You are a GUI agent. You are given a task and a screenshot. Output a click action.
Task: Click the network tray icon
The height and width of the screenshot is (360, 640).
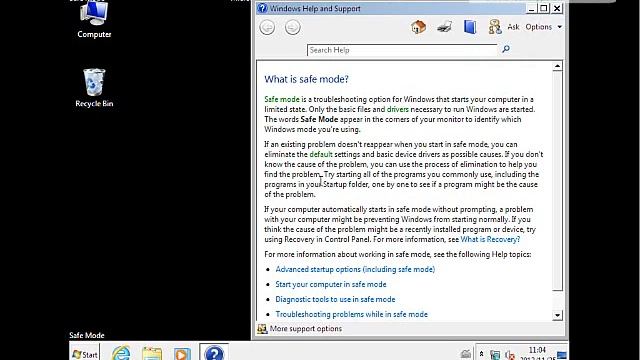tap(495, 355)
